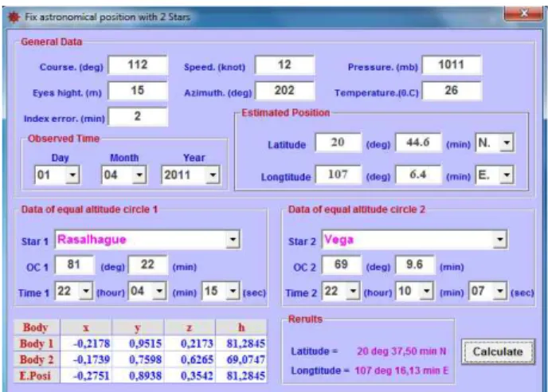The width and height of the screenshot is (548, 392).
Task: Open the Month dropdown showing 04
Action: click(139, 174)
